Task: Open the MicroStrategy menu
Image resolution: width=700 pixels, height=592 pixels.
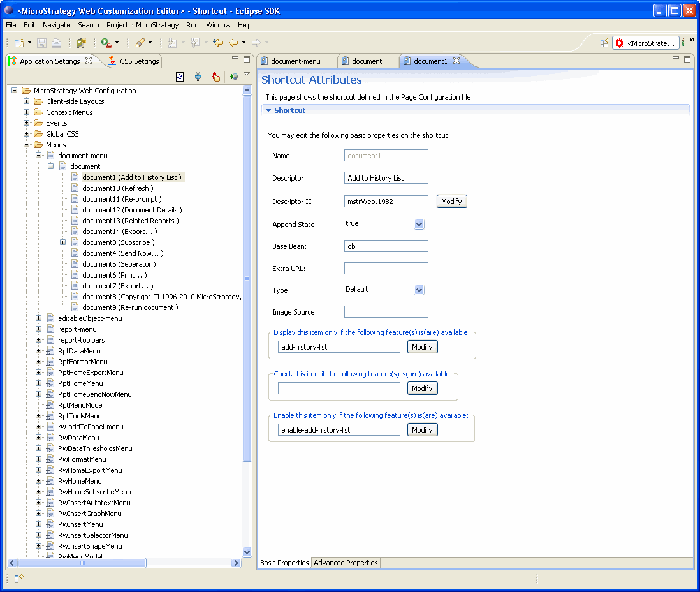Action: [x=157, y=25]
